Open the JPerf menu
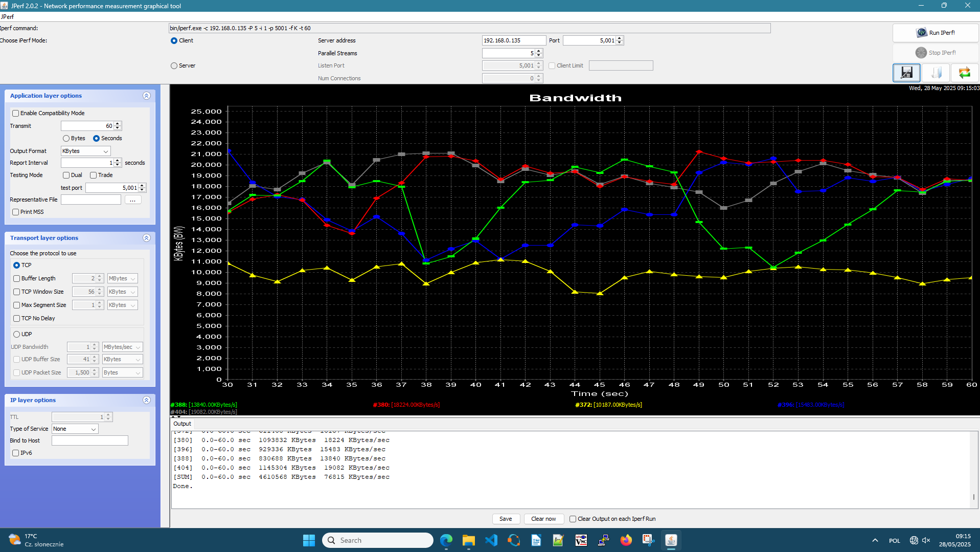 7,17
